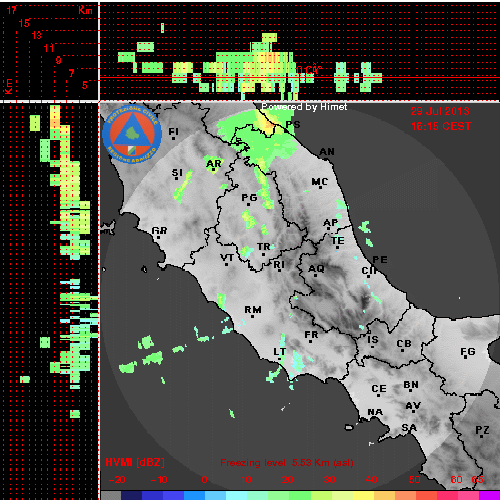Click the LT city label on map
The width and height of the screenshot is (500, 500).
pos(279,352)
